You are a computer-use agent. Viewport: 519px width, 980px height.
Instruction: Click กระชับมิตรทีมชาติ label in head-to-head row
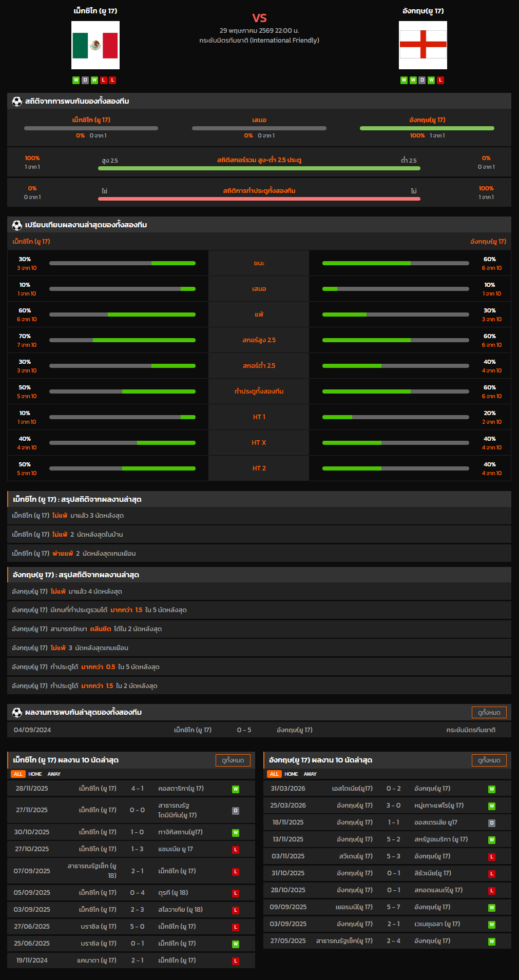471,730
